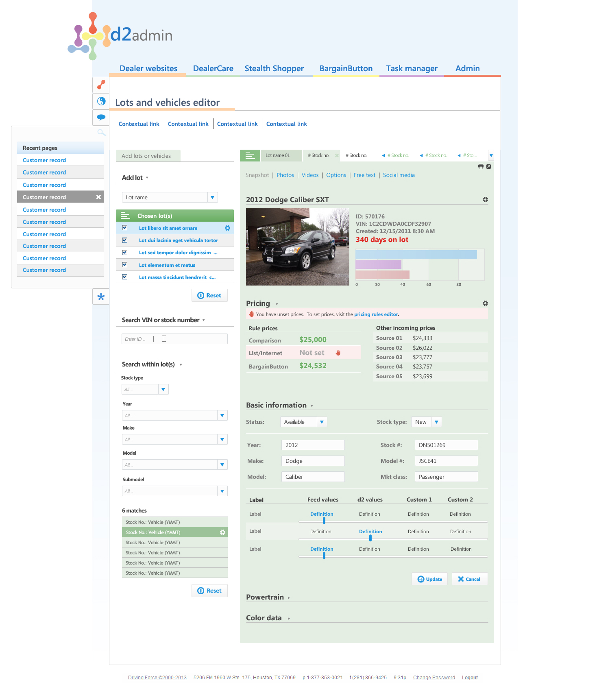Go to Dealer websites tab
Screen dimensions: 610x700
(x=148, y=68)
